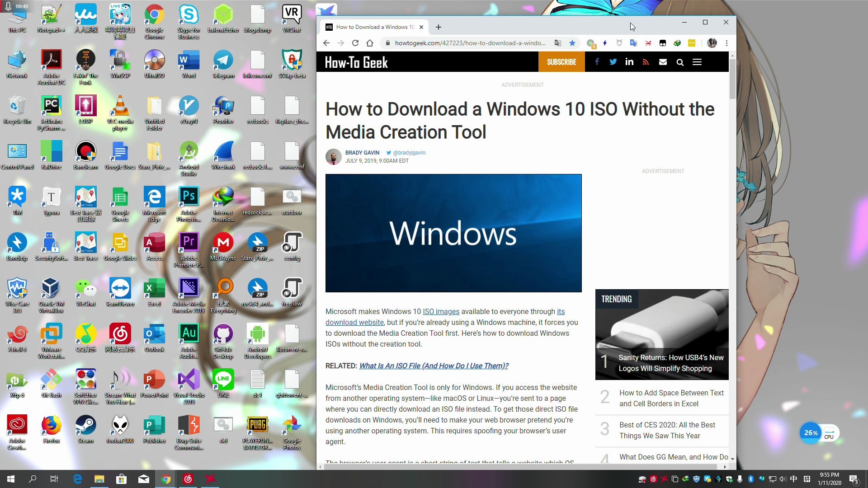Open the IDM download extension

coord(677,43)
